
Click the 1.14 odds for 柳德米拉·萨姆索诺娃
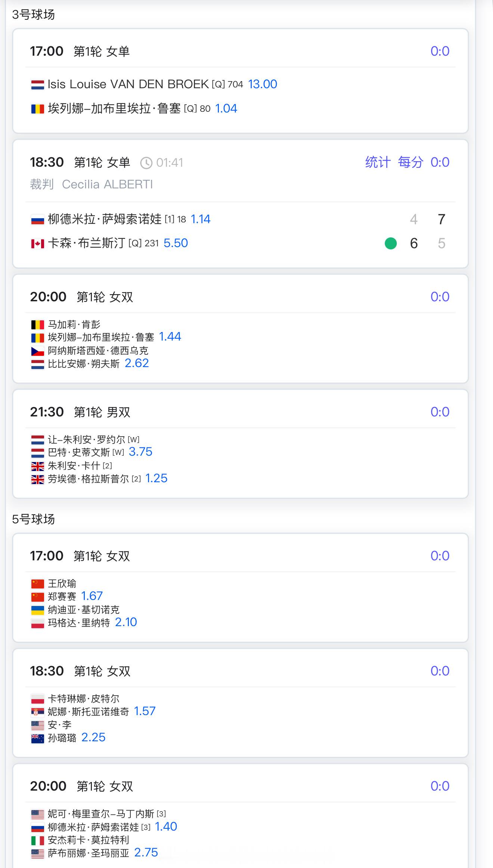[201, 219]
